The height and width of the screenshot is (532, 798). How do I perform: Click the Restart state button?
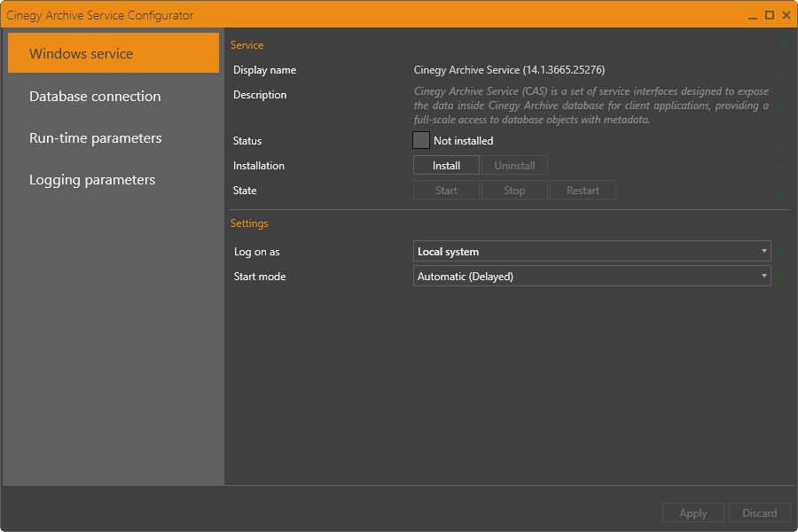(583, 191)
